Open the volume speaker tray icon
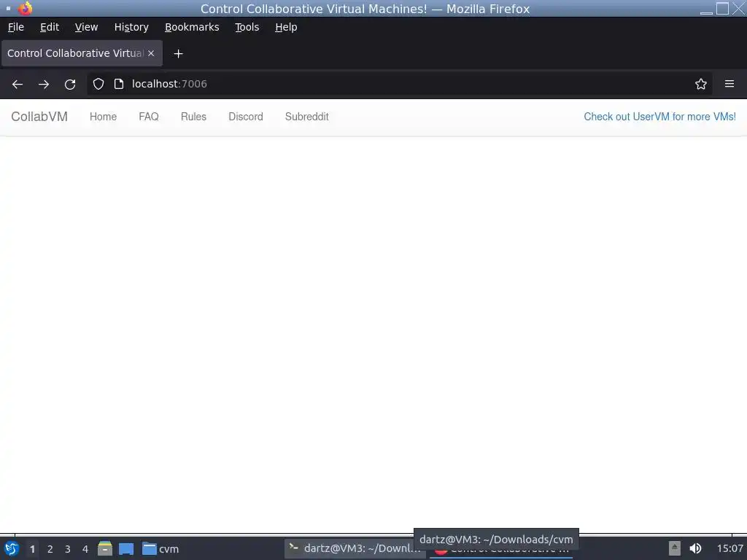The height and width of the screenshot is (560, 747). [x=695, y=548]
